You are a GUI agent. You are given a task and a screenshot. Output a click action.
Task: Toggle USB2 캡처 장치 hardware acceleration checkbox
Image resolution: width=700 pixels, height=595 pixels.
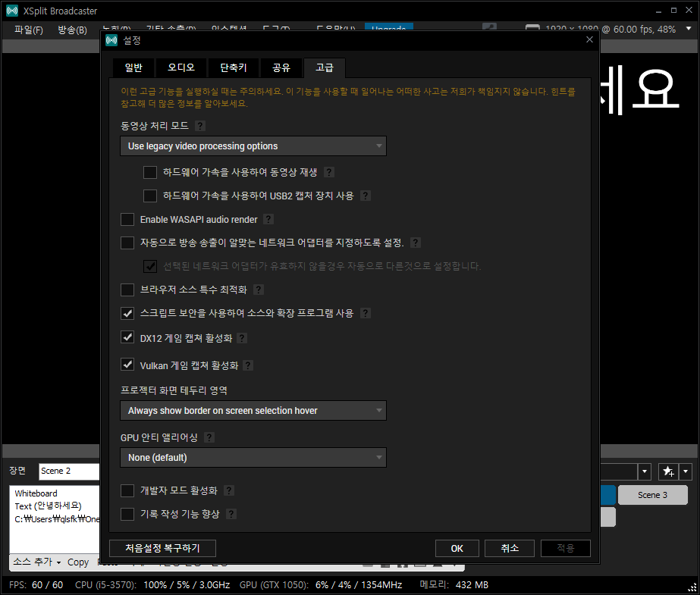[x=150, y=196]
